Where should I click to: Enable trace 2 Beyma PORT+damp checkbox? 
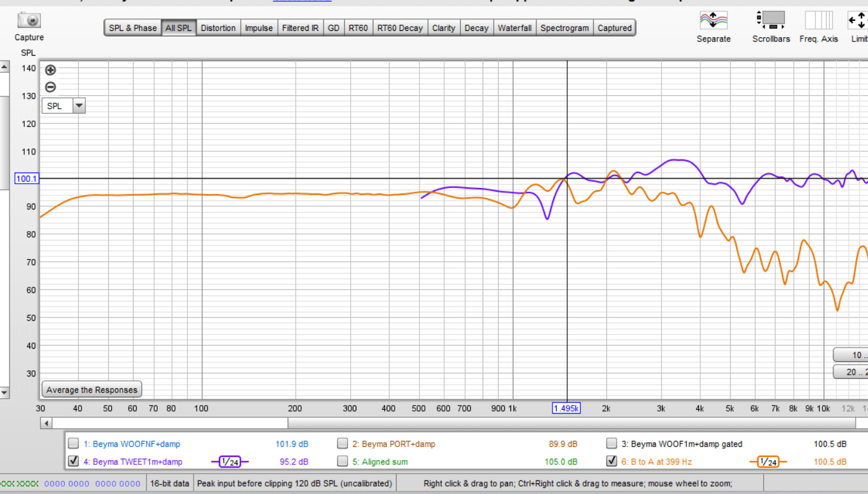(x=342, y=443)
